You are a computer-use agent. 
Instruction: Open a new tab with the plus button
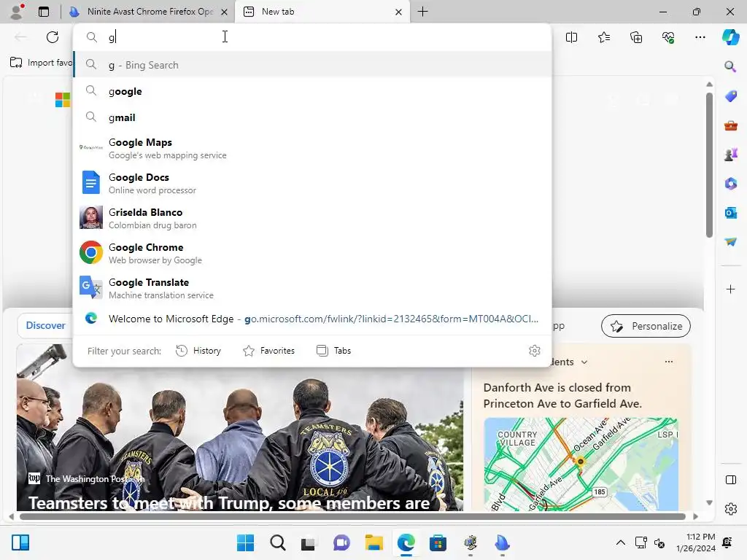[x=422, y=12]
